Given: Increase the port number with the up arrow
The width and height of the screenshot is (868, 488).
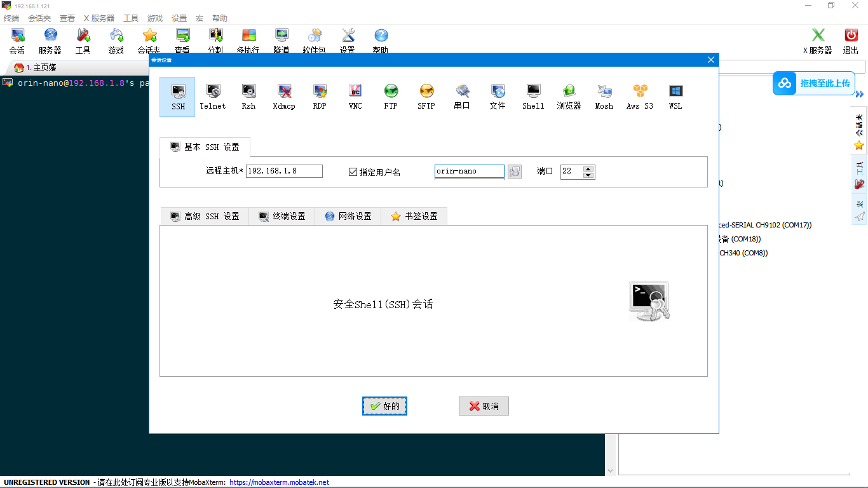Looking at the screenshot, I should [589, 168].
